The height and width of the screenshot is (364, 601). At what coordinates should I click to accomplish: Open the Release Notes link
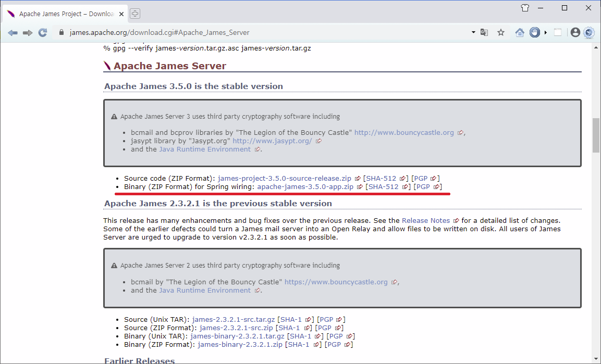pyautogui.click(x=426, y=220)
